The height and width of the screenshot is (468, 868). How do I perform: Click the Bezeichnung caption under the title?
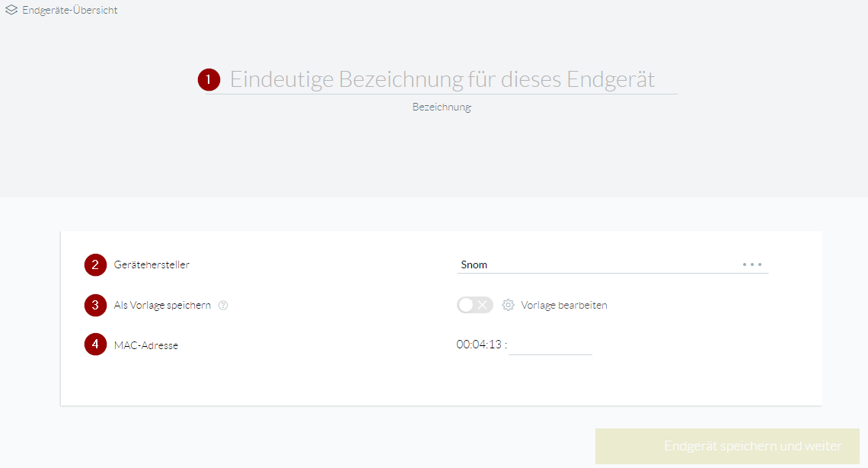(442, 107)
